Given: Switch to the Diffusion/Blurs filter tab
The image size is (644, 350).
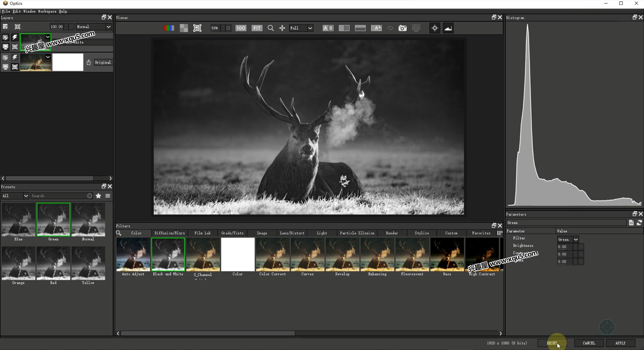Looking at the screenshot, I should (x=169, y=233).
